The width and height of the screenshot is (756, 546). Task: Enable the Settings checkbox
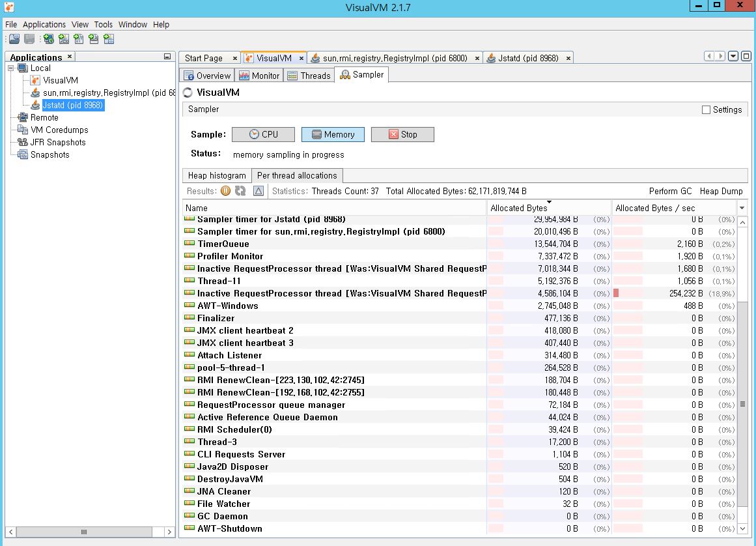pyautogui.click(x=706, y=110)
